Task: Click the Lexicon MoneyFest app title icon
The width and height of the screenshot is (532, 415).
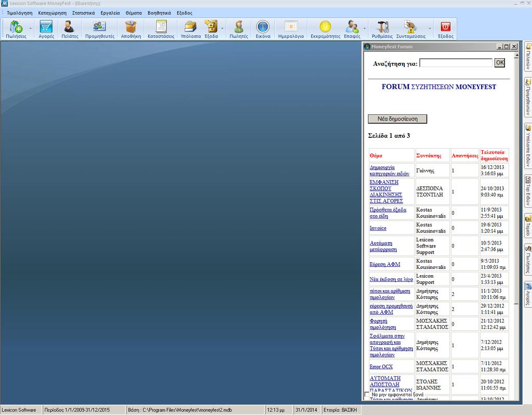Action: click(4, 4)
